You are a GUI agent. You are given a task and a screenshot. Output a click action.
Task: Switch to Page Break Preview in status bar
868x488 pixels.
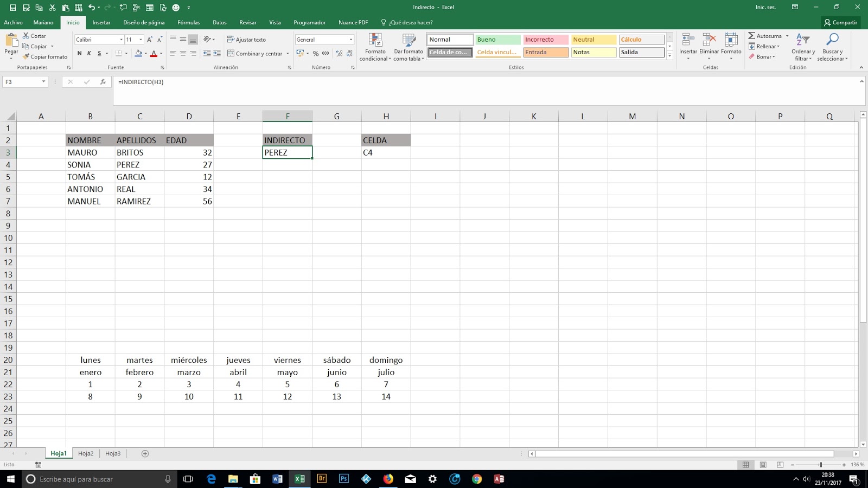coord(780,465)
